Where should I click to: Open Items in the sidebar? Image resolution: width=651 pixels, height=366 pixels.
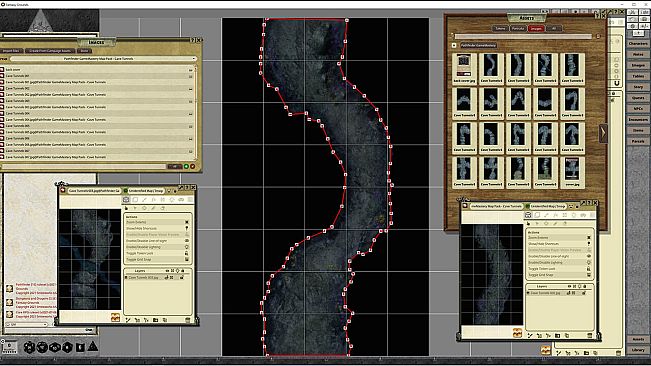point(638,130)
